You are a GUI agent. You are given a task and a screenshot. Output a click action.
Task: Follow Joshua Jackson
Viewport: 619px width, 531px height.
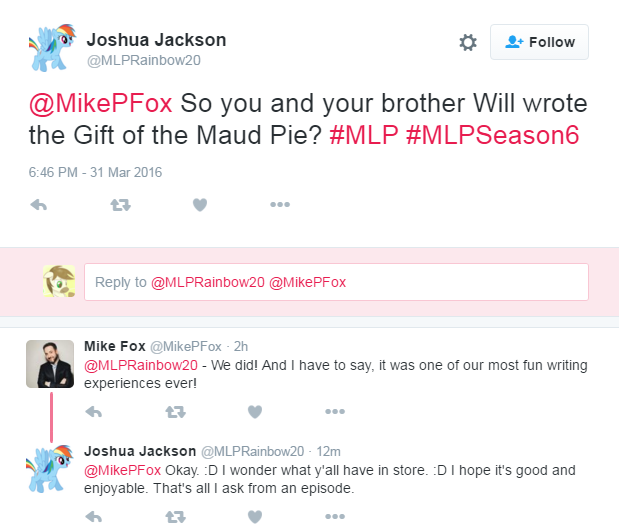click(539, 42)
